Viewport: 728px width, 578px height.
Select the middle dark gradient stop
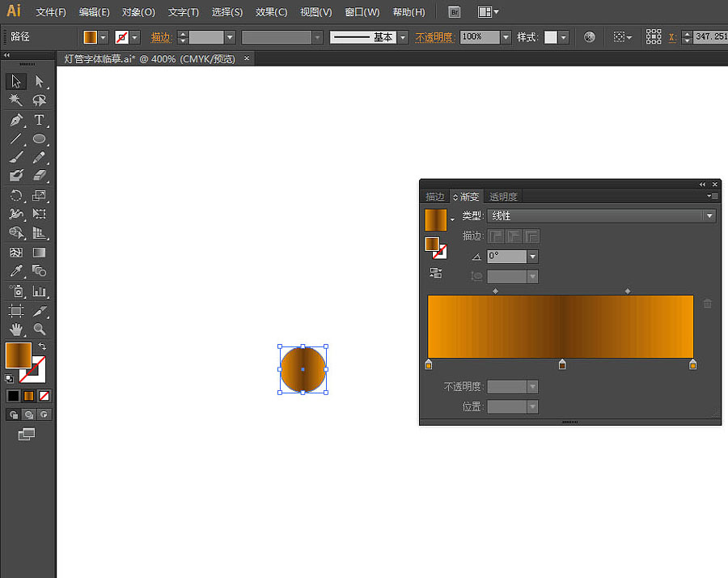click(562, 365)
